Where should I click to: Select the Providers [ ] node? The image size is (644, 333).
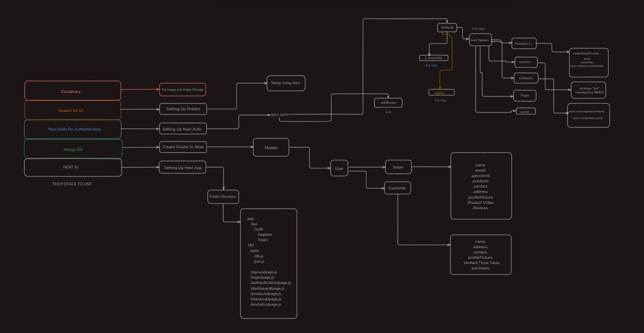(x=524, y=44)
